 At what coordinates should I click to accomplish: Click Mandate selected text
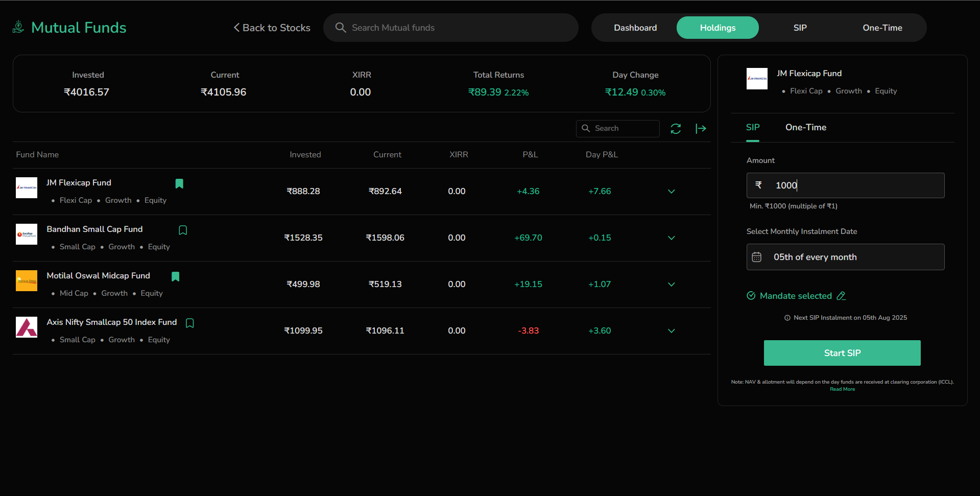(796, 296)
